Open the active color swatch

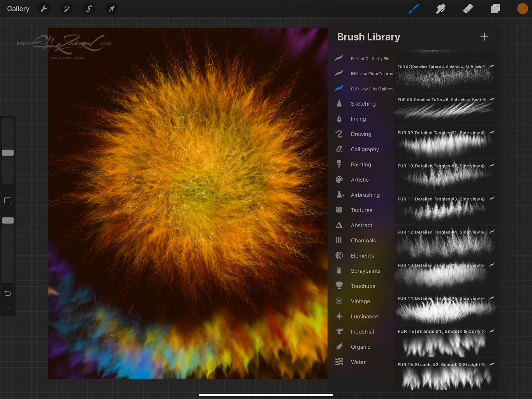pyautogui.click(x=522, y=9)
